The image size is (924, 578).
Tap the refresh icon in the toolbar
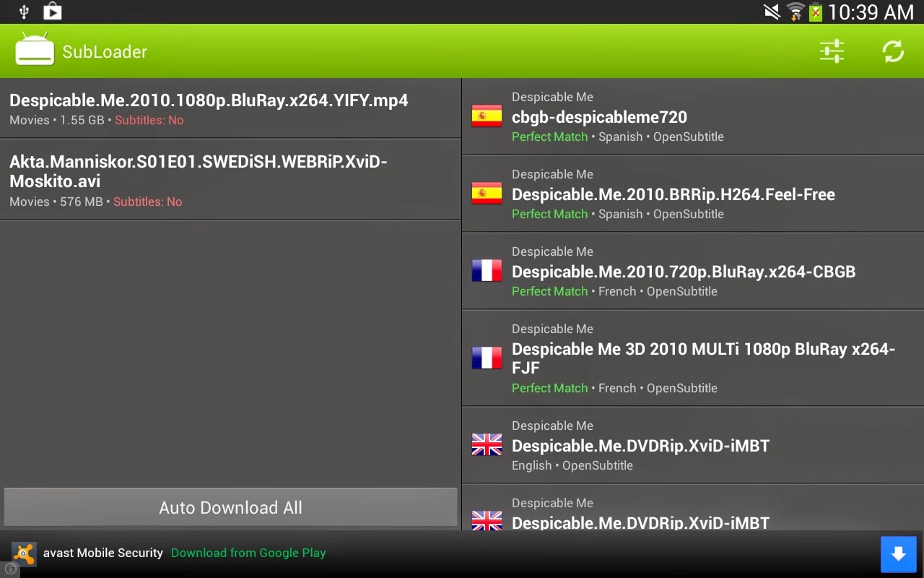coord(893,51)
